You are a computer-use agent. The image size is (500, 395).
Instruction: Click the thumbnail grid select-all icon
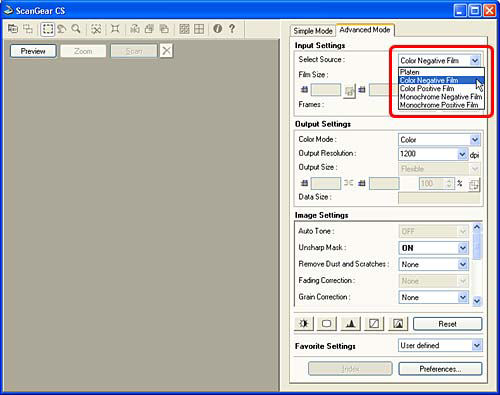[x=184, y=29]
